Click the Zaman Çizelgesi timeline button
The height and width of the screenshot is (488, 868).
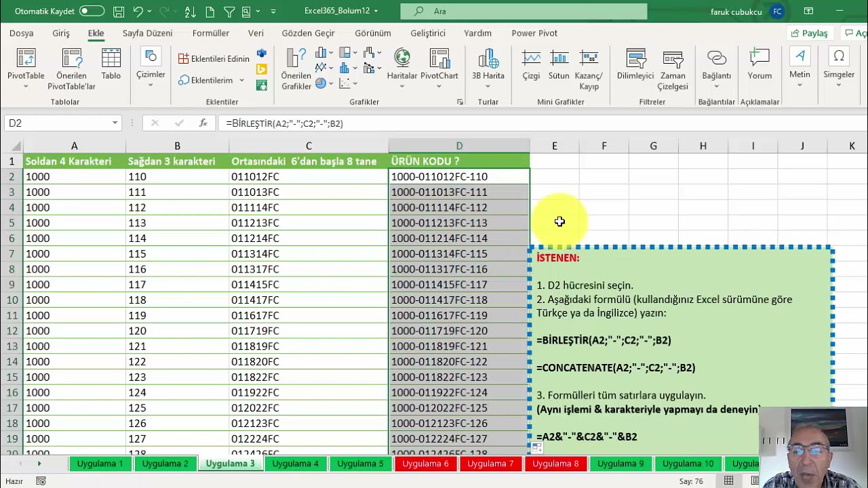pyautogui.click(x=673, y=68)
